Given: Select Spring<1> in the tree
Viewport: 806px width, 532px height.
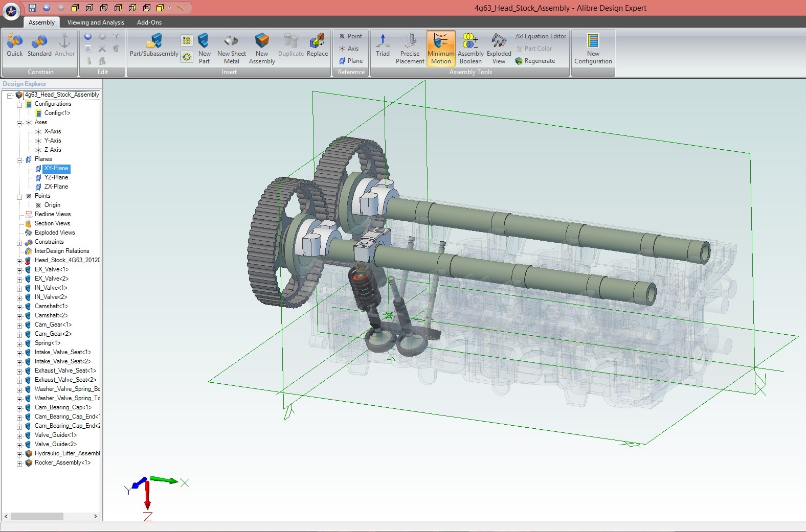Looking at the screenshot, I should [47, 343].
